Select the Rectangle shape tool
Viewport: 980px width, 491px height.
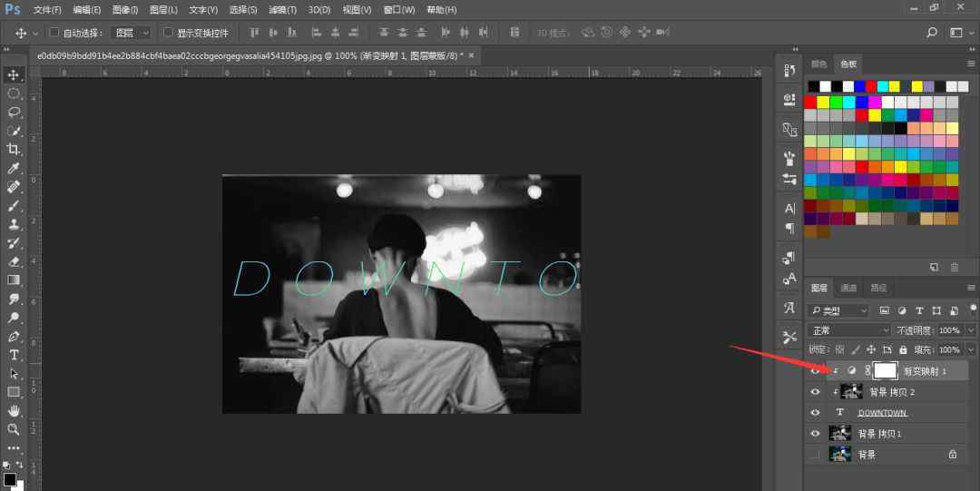click(13, 392)
